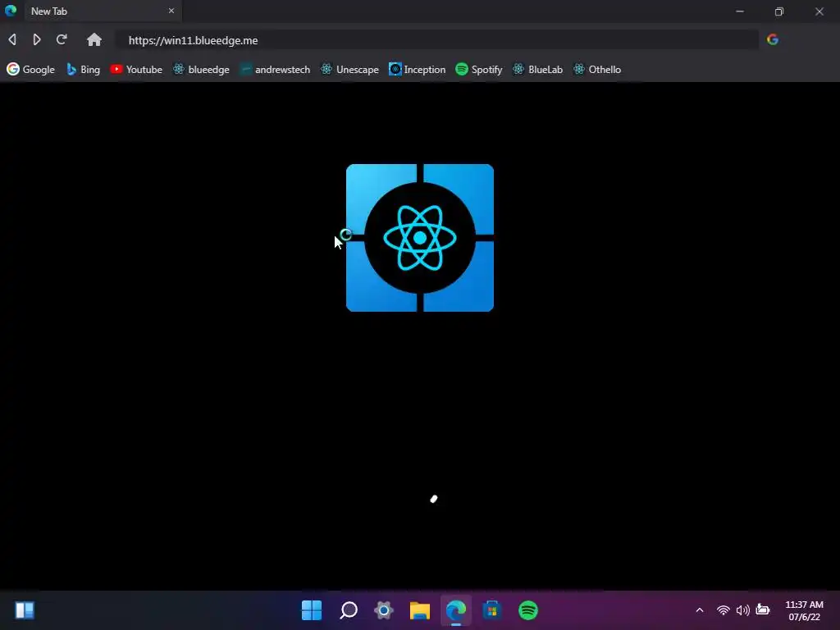Open the BlueLab bookmark

[x=537, y=69]
